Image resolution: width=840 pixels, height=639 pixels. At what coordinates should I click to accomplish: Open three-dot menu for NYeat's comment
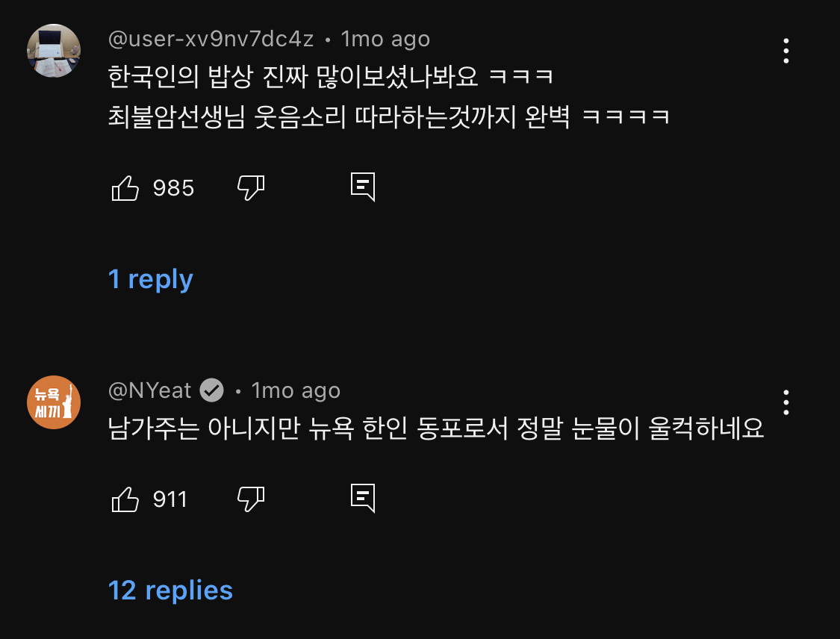pos(786,402)
